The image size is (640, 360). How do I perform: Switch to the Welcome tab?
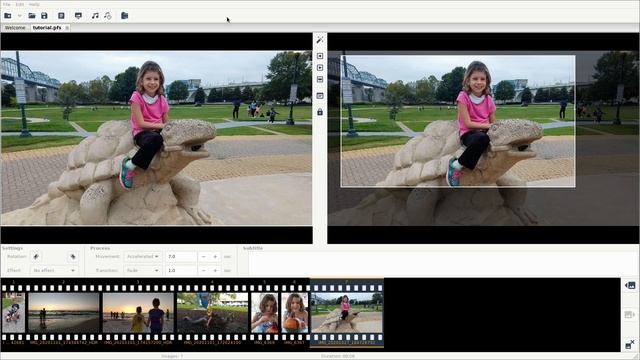[15, 28]
